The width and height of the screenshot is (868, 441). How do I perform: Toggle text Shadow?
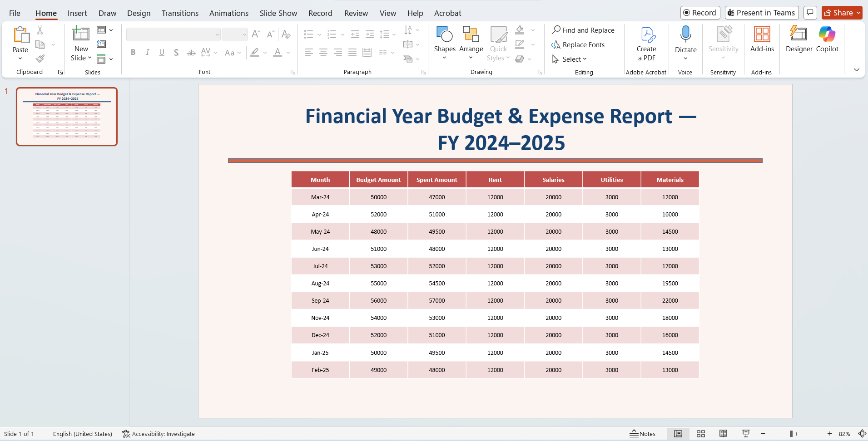pyautogui.click(x=176, y=53)
